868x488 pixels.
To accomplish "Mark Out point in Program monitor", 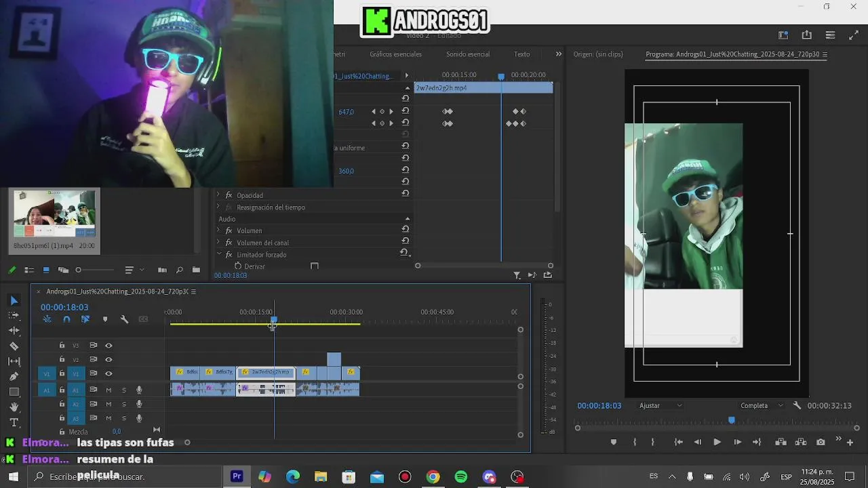I will [x=652, y=442].
